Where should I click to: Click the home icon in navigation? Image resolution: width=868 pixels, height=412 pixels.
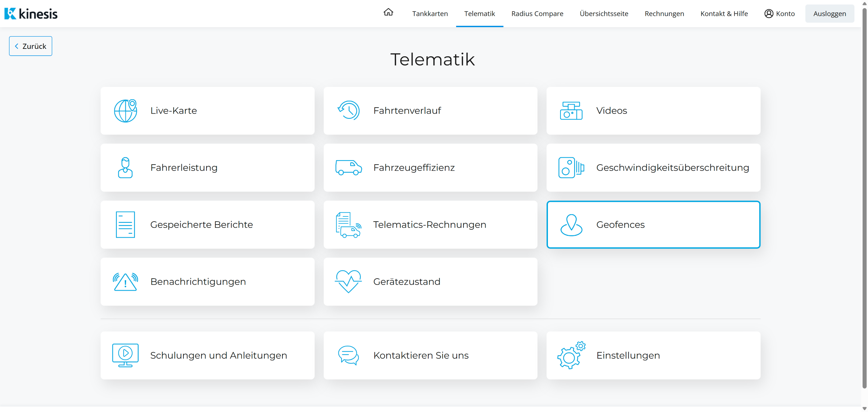(x=388, y=13)
